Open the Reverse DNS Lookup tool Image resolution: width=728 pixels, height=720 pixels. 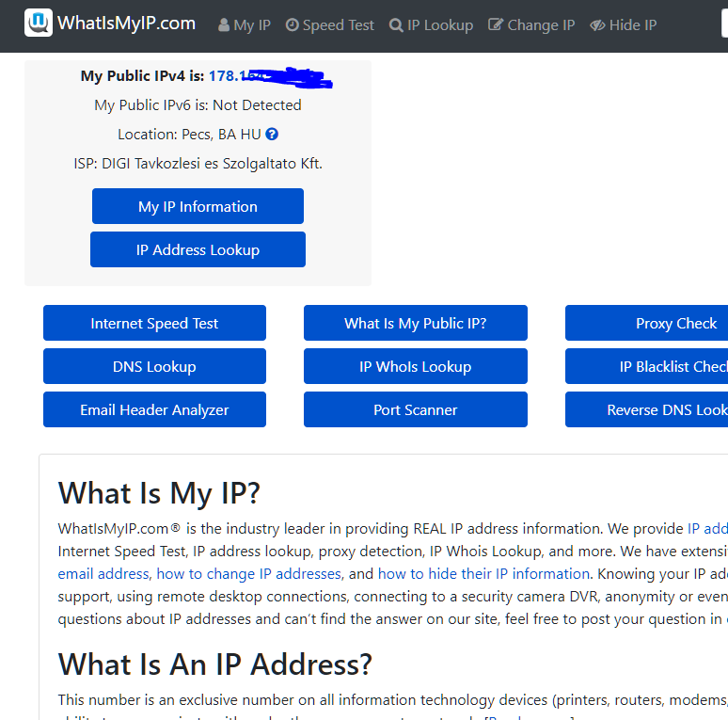point(647,409)
